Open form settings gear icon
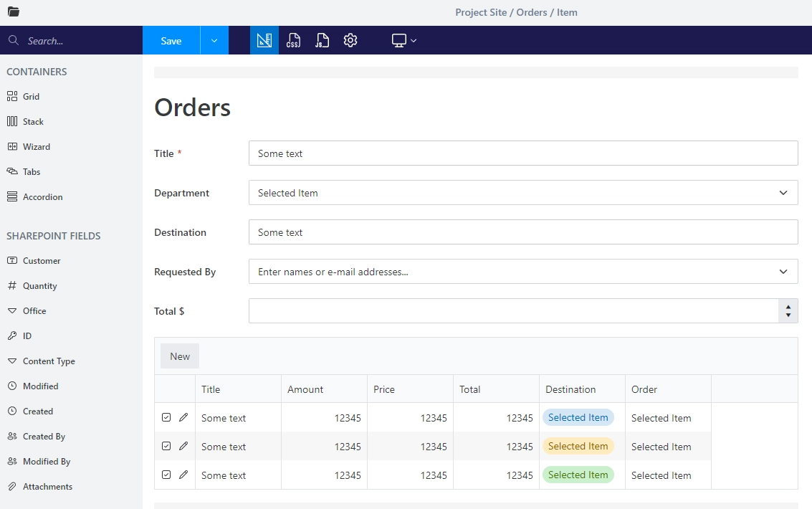 tap(350, 41)
